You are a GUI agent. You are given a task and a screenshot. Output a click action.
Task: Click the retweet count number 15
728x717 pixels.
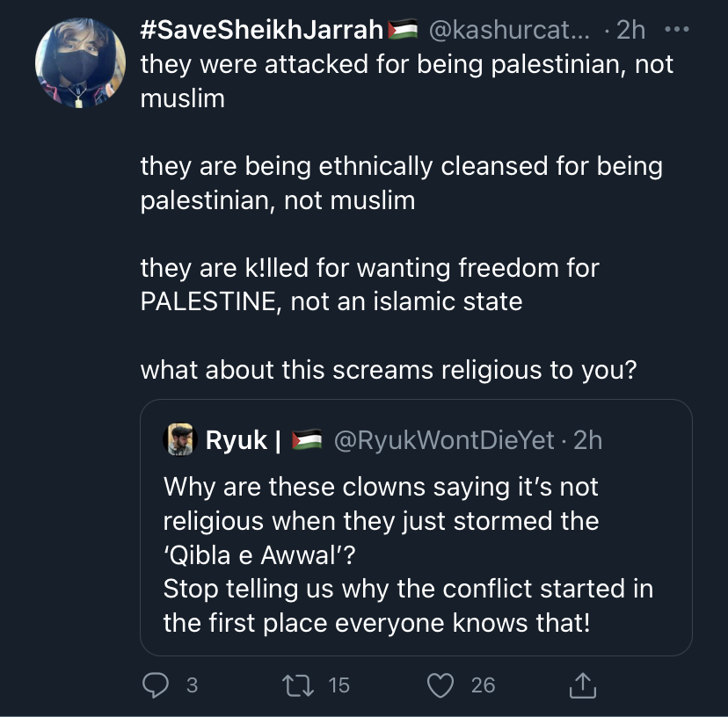tap(339, 684)
